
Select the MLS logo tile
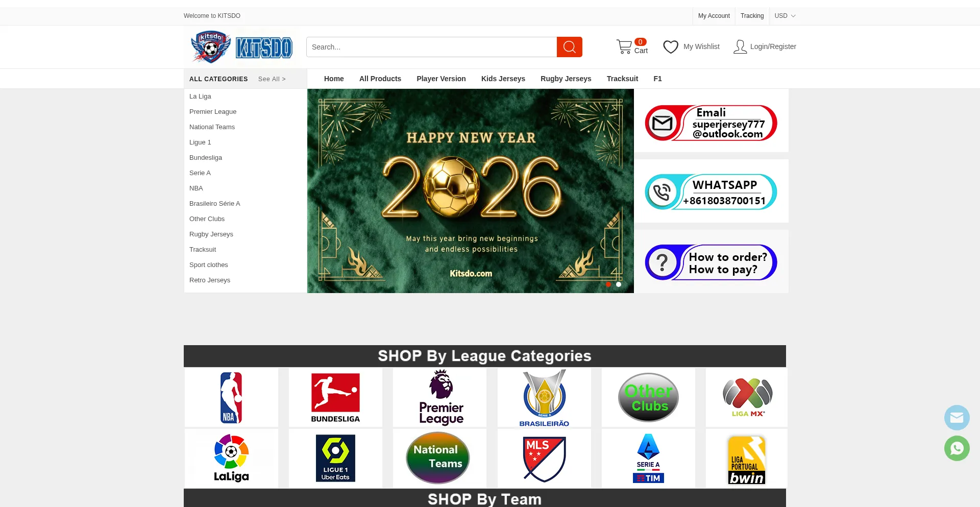pyautogui.click(x=544, y=458)
